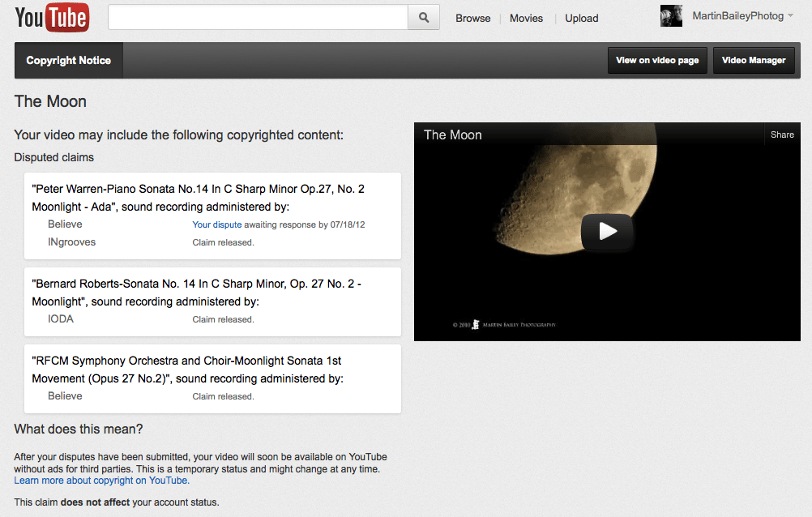
Task: Go to the Movies section
Action: coord(526,18)
